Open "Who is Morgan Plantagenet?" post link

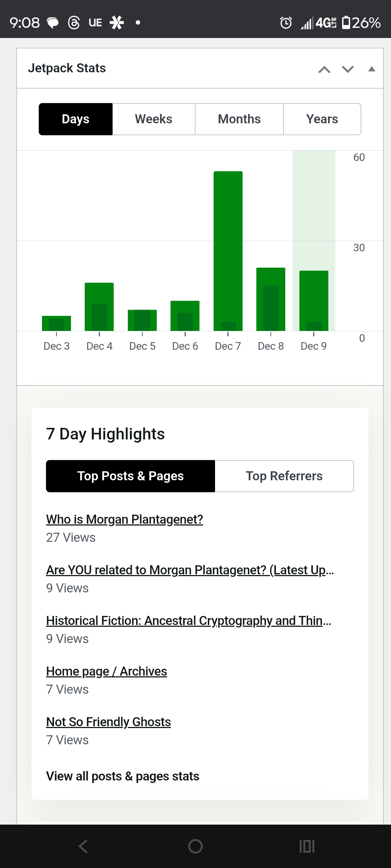pyautogui.click(x=125, y=519)
